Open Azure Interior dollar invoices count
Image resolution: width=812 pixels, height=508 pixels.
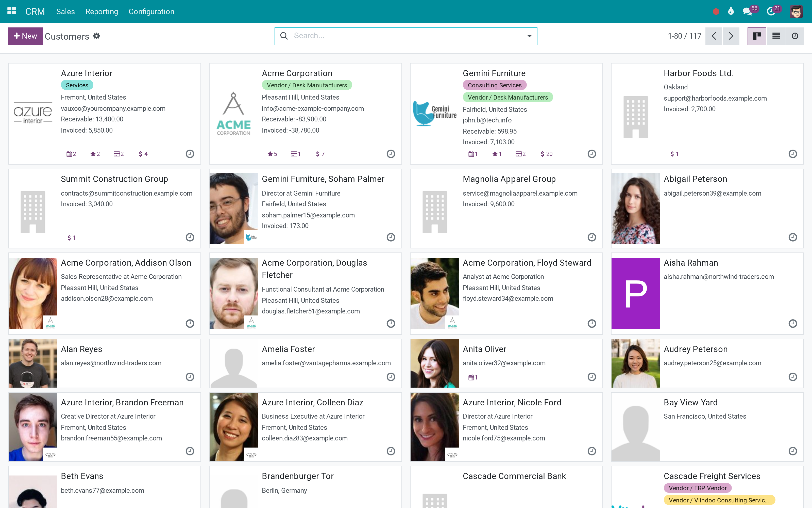[x=143, y=154]
